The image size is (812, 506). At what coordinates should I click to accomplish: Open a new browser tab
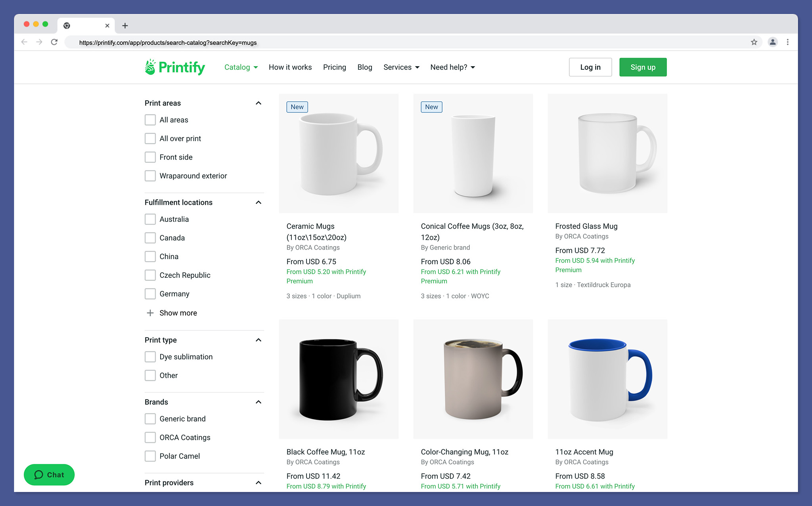[125, 26]
